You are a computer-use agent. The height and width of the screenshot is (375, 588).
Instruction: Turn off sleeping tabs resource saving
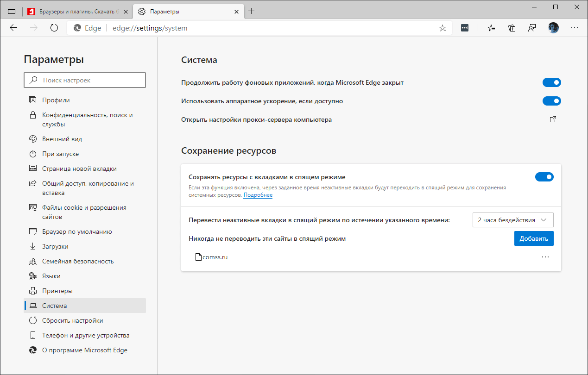click(544, 177)
